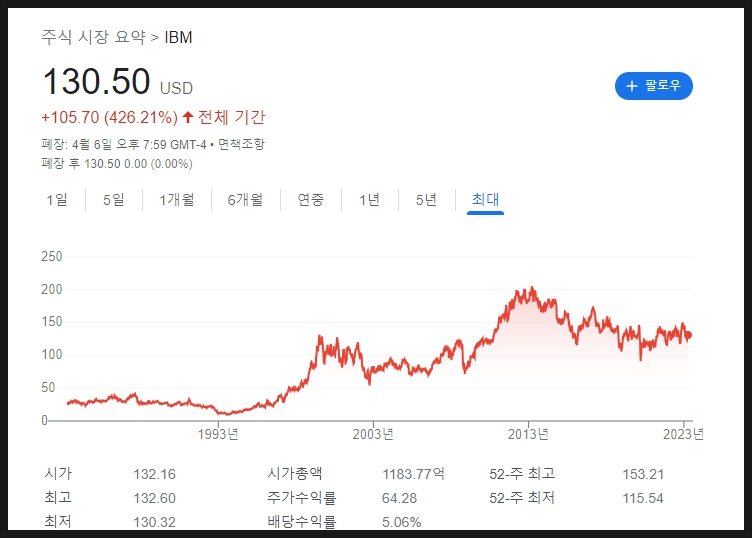Click the 면책조항 disclaimer link
Screen dimensions: 752x538
tap(241, 144)
